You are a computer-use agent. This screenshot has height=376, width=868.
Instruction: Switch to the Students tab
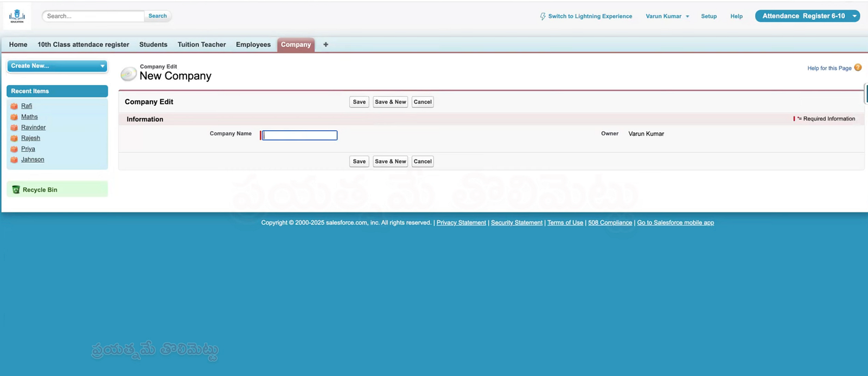click(x=153, y=44)
